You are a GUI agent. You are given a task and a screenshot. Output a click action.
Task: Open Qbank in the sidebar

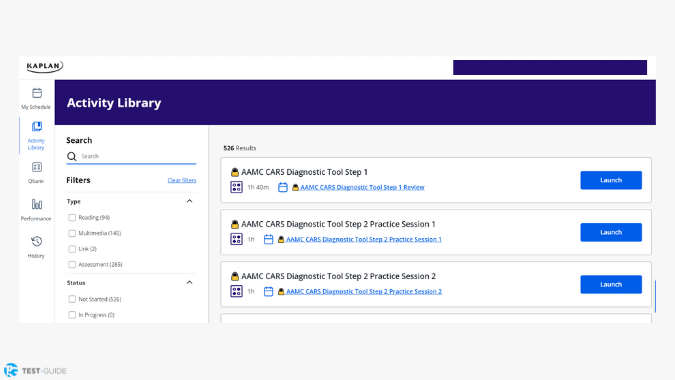(x=37, y=173)
